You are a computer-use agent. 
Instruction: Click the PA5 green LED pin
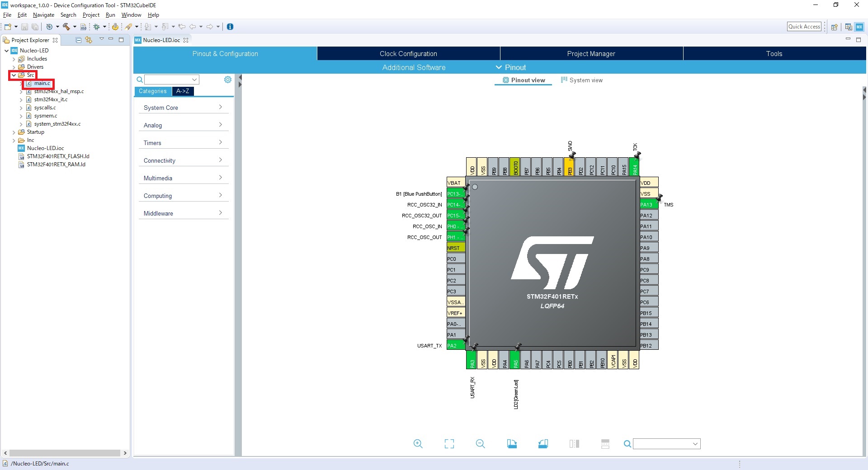(x=515, y=360)
